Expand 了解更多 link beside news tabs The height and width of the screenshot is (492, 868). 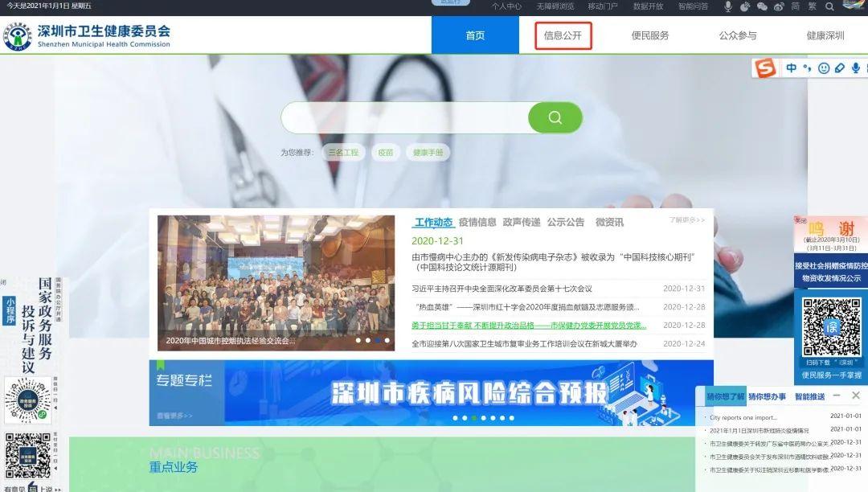pyautogui.click(x=686, y=220)
